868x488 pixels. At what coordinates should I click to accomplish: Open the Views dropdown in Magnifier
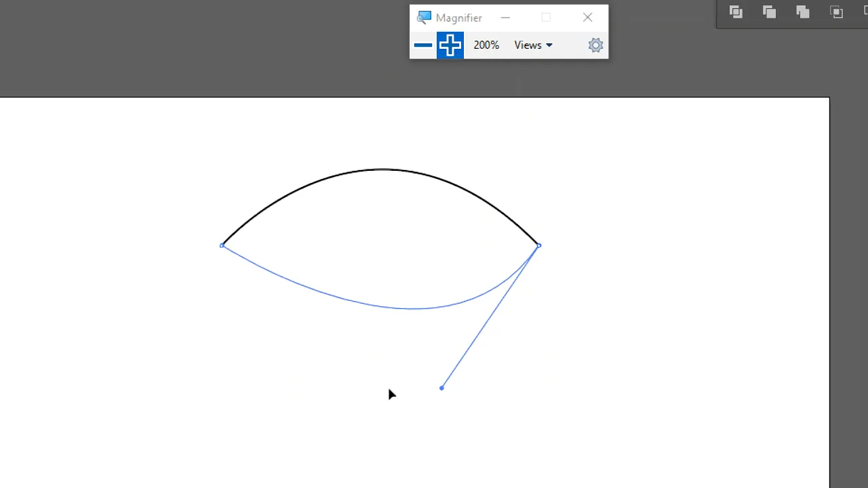[x=533, y=45]
